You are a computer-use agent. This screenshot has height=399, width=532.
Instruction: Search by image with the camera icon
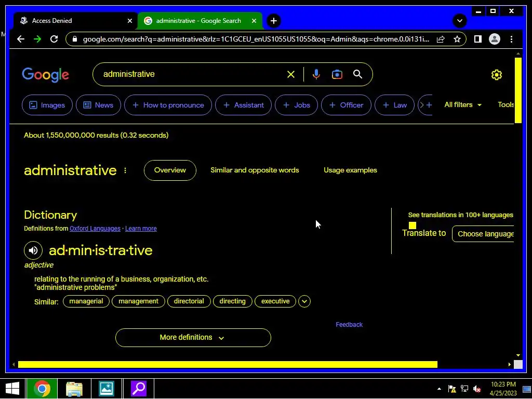[337, 74]
